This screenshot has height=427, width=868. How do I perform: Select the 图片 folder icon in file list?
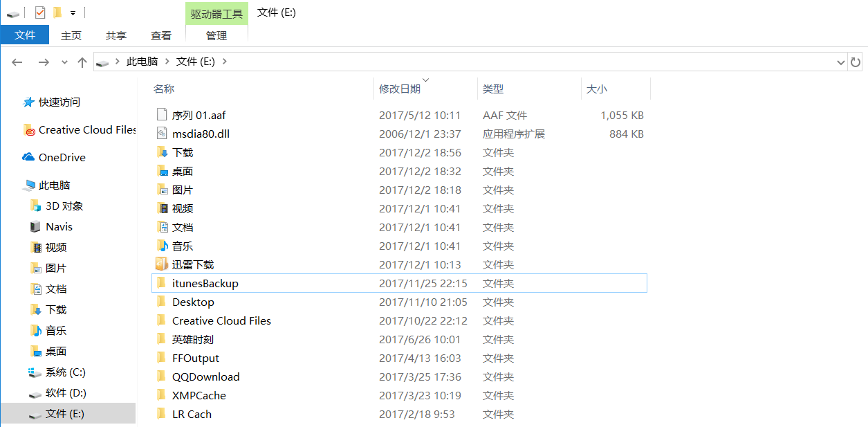(162, 190)
